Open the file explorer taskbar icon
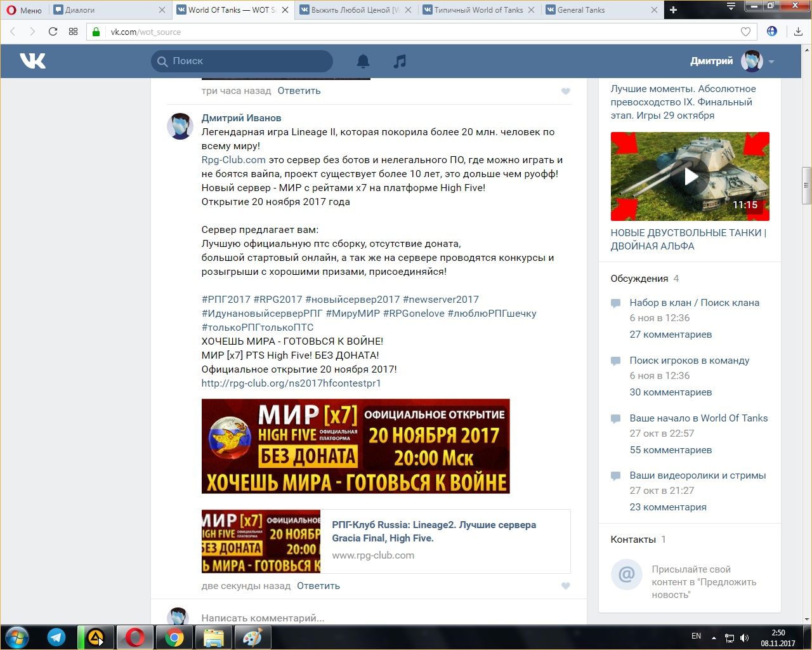Screen dimensions: 812x650 coord(214,637)
